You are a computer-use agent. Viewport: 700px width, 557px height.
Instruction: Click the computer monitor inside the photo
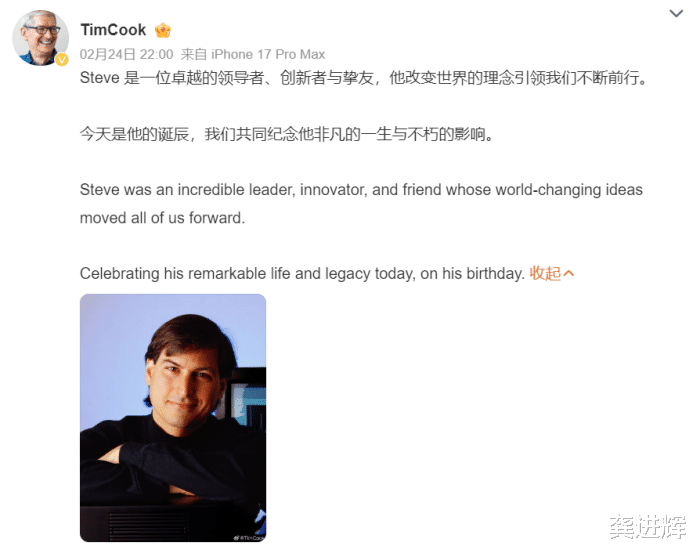245,397
